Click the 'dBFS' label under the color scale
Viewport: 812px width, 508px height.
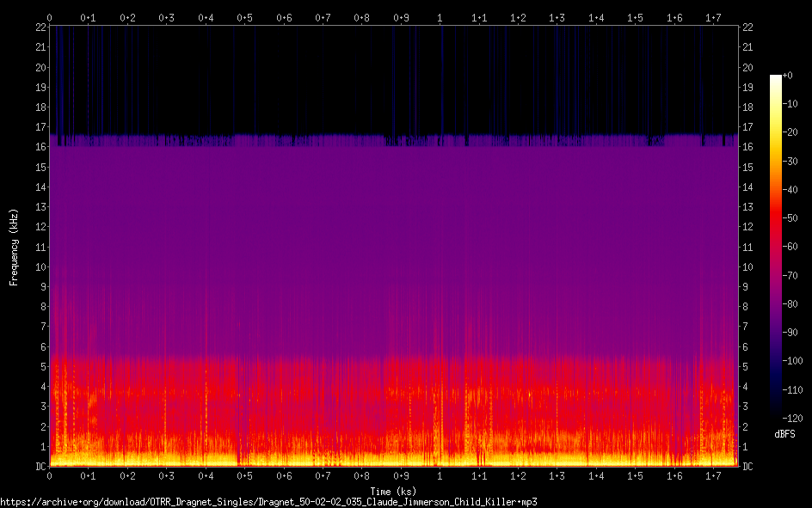pyautogui.click(x=784, y=435)
